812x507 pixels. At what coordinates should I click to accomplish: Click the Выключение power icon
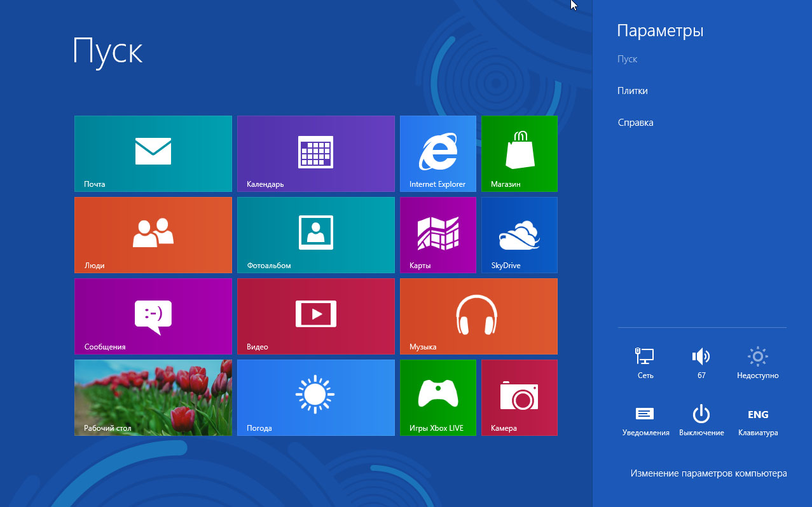[x=701, y=421]
